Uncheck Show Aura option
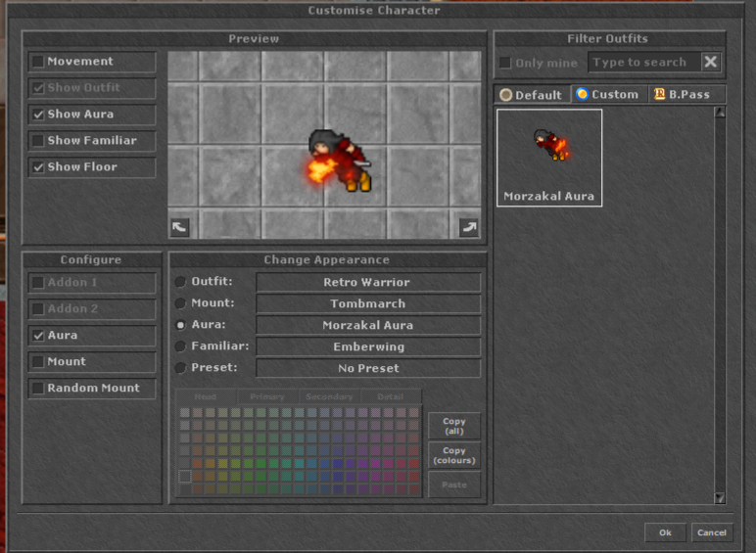 38,115
